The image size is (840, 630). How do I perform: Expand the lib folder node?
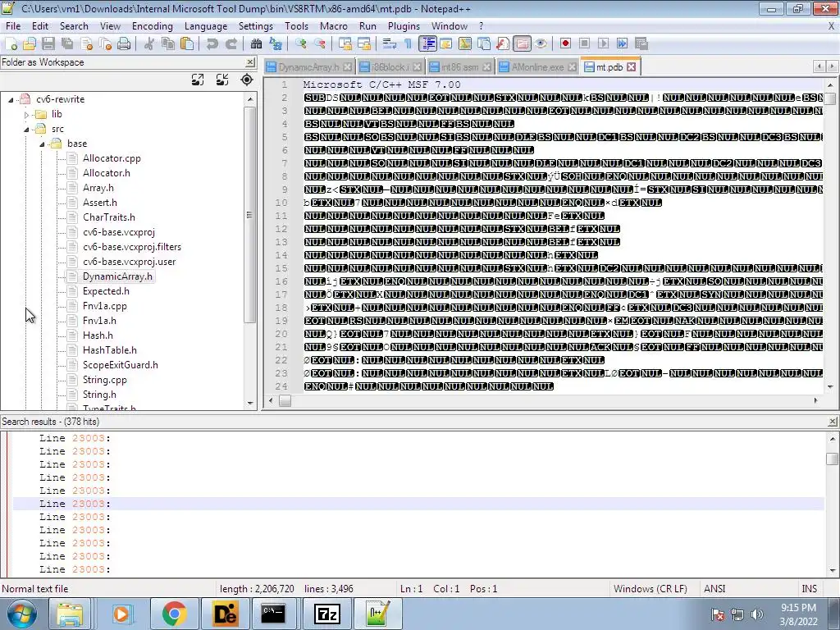pyautogui.click(x=26, y=115)
